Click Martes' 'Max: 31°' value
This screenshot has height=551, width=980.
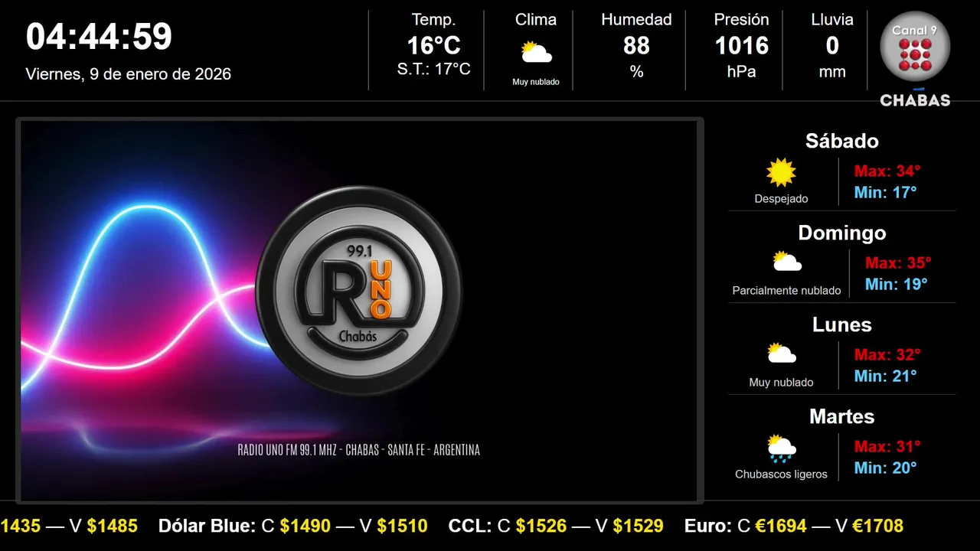887,446
